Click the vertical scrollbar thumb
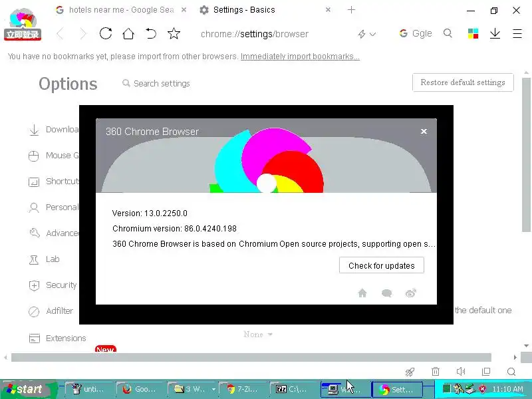 526,155
